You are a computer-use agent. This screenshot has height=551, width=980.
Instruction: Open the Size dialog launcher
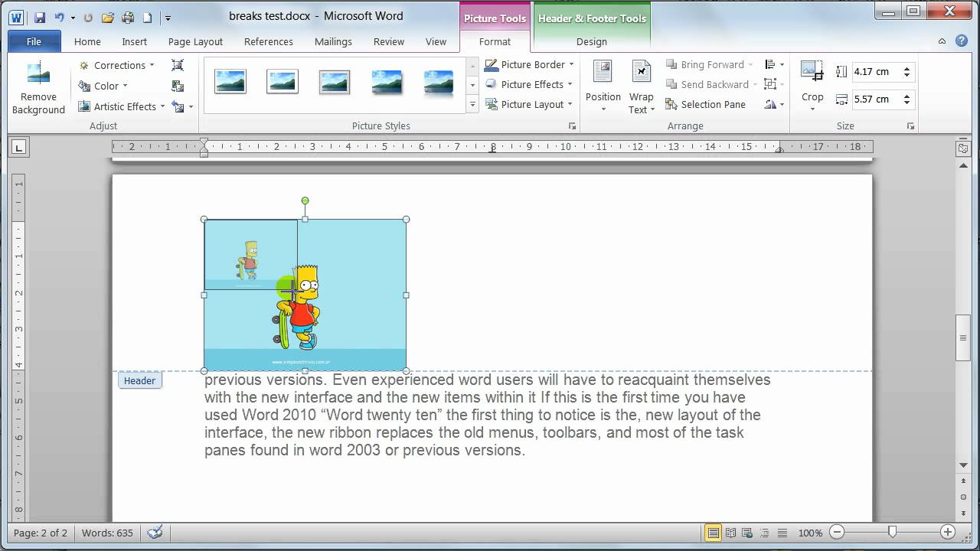tap(910, 126)
